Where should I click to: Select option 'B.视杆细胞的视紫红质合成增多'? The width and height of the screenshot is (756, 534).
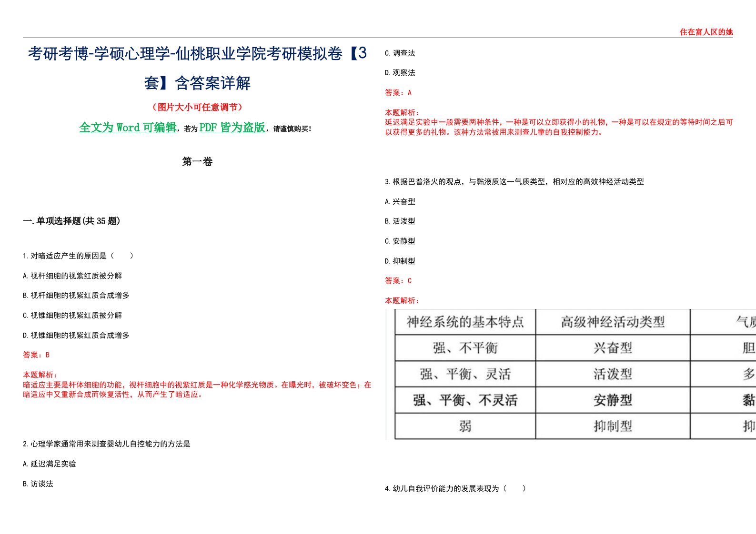pyautogui.click(x=76, y=296)
